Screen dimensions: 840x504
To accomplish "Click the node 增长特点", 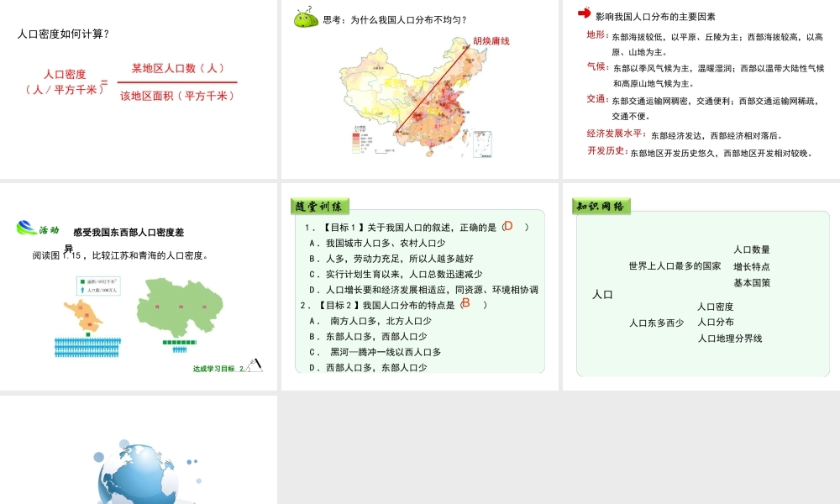I will [752, 266].
